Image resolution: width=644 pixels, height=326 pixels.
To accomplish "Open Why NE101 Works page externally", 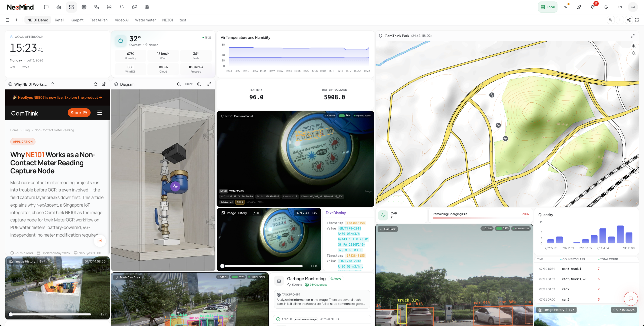I will [104, 84].
